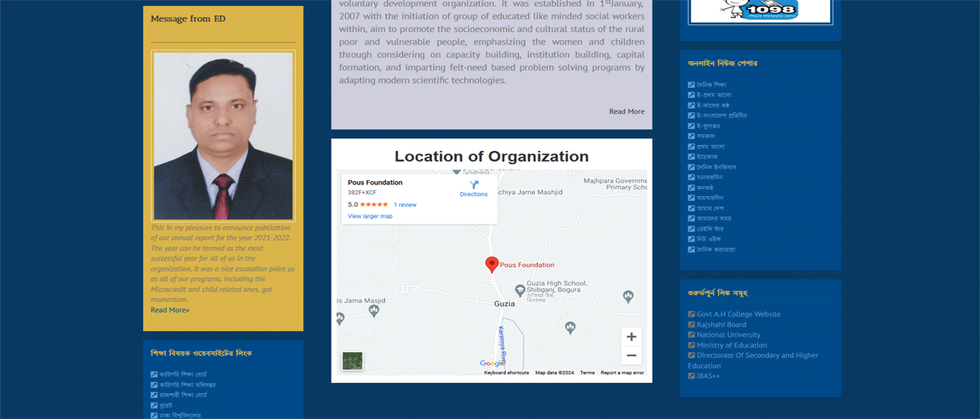The height and width of the screenshot is (419, 980).
Task: Click icon beside Rajshahi Board link
Action: (x=691, y=325)
